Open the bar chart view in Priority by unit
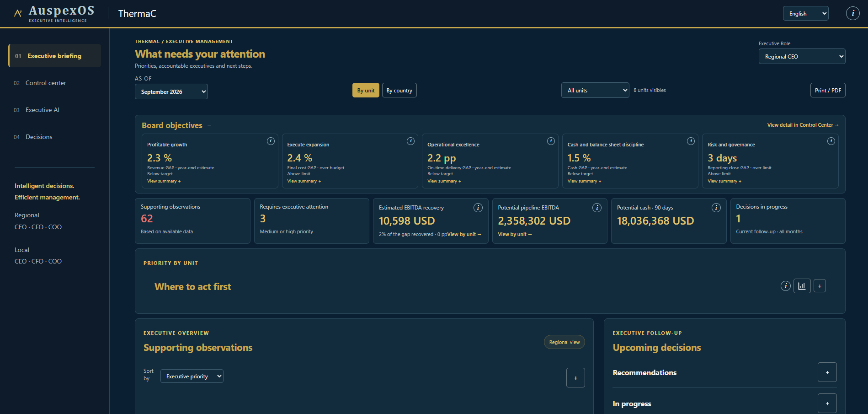Viewport: 868px width, 414px height. 802,286
